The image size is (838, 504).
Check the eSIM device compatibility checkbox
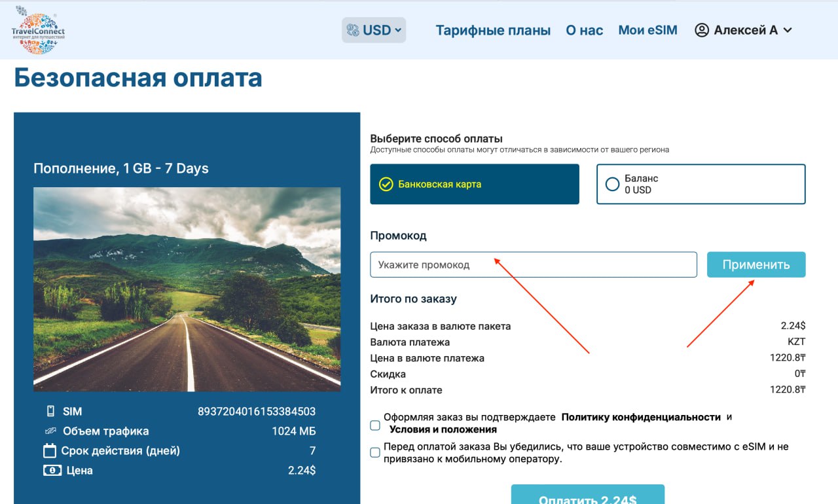point(375,452)
